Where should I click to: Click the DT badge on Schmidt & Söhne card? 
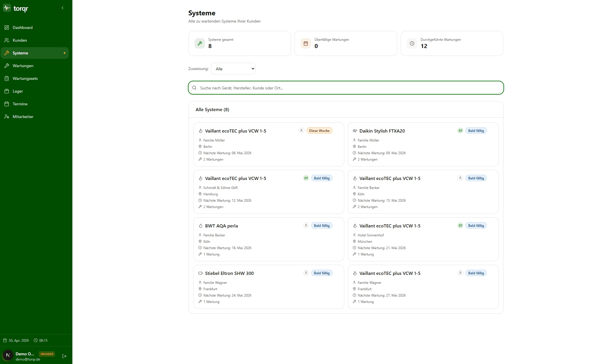point(306,178)
